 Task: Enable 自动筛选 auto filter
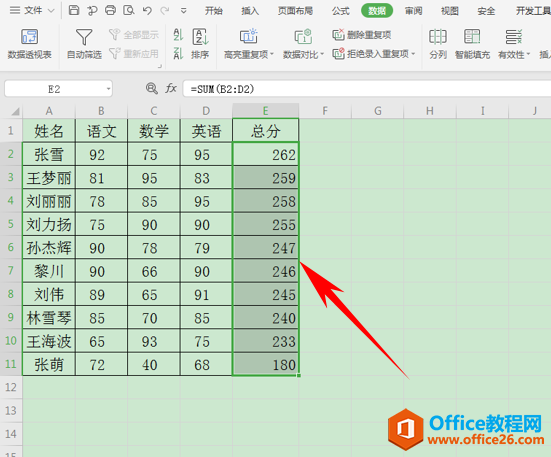(84, 44)
